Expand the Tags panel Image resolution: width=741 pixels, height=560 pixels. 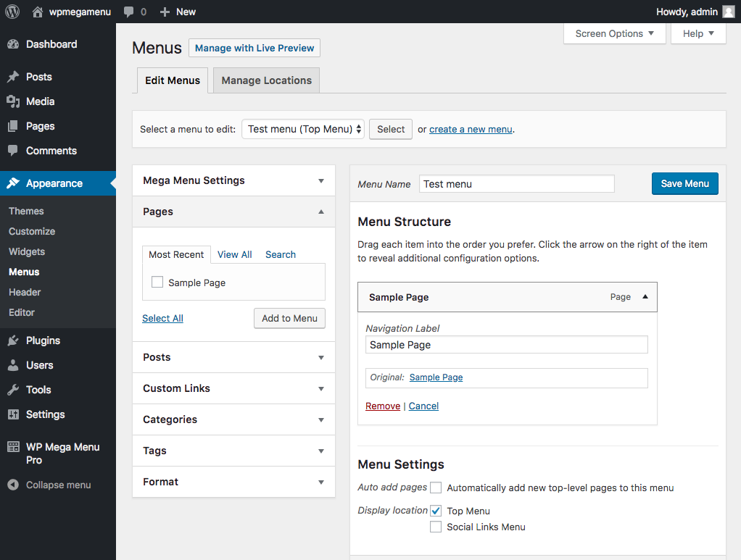(x=234, y=451)
